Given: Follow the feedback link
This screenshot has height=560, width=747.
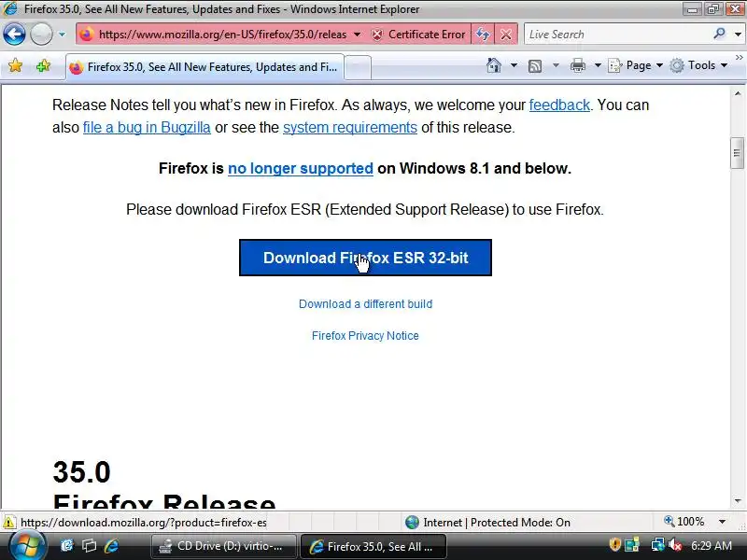Looking at the screenshot, I should point(559,105).
